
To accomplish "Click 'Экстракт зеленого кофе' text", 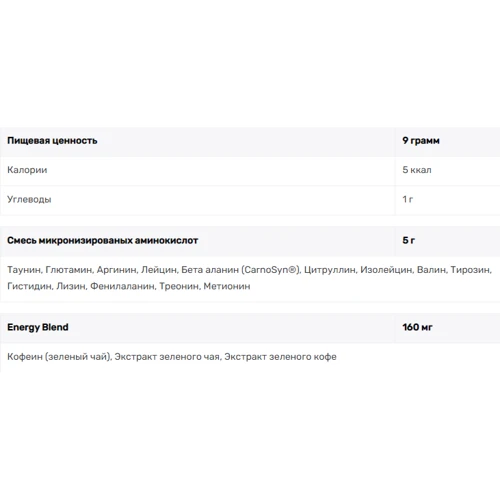I will tap(280, 357).
